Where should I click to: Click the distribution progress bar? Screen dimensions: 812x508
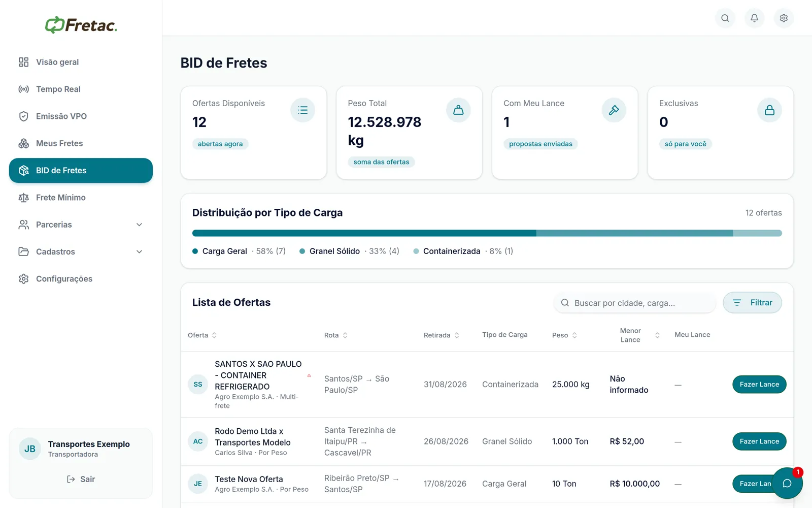[487, 233]
